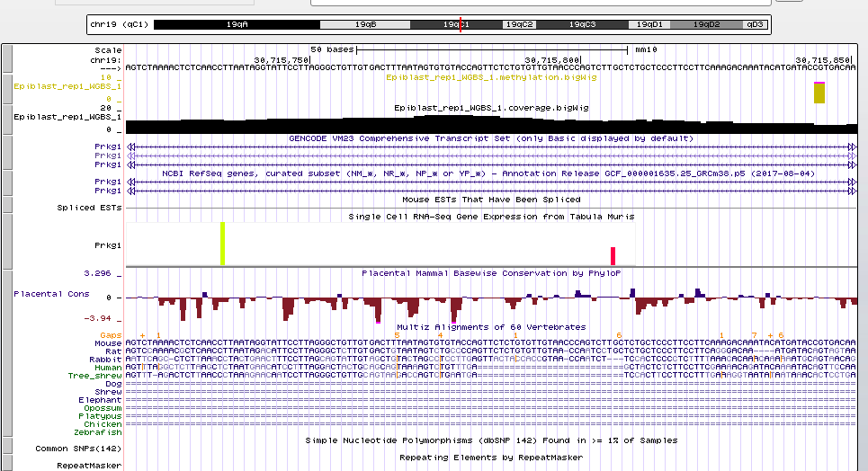The image size is (868, 471).
Task: Click the Common SNPs(142) track label
Action: pos(78,449)
